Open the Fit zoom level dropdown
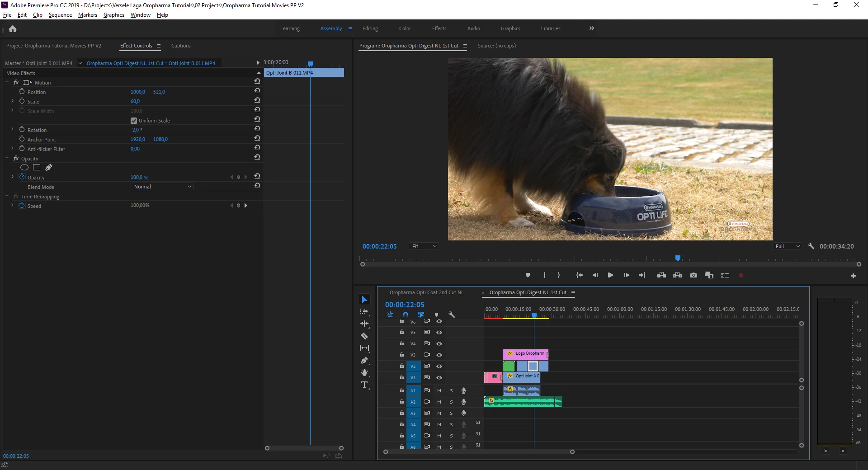This screenshot has height=470, width=868. pyautogui.click(x=424, y=246)
